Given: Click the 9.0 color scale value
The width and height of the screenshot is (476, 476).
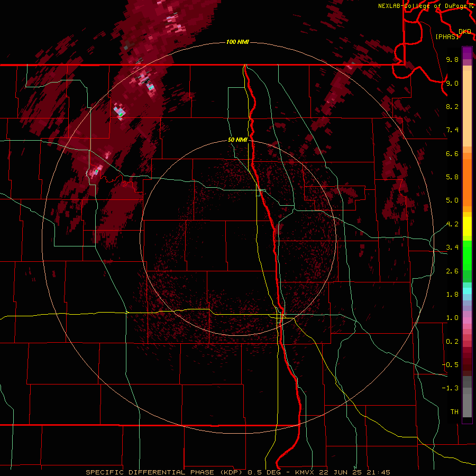Looking at the screenshot, I should click(x=452, y=83).
